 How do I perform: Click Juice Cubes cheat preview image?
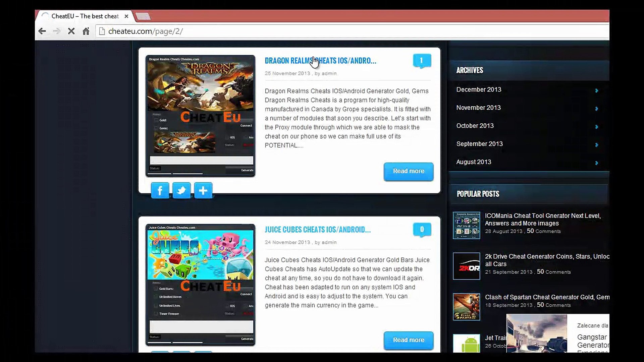tap(200, 285)
